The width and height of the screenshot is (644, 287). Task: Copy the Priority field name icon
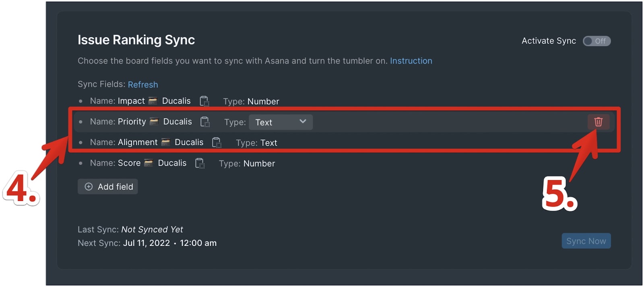pyautogui.click(x=205, y=122)
